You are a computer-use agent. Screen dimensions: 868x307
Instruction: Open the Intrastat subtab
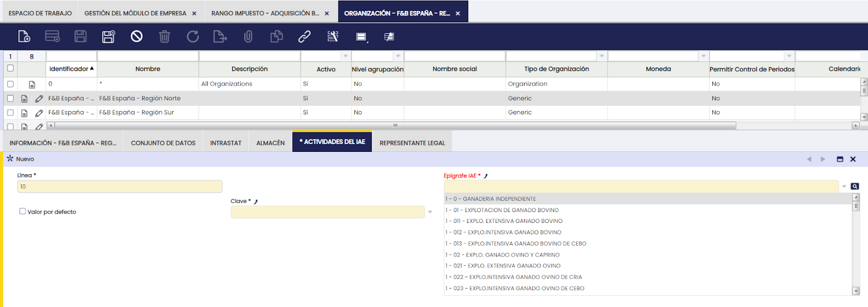point(226,143)
